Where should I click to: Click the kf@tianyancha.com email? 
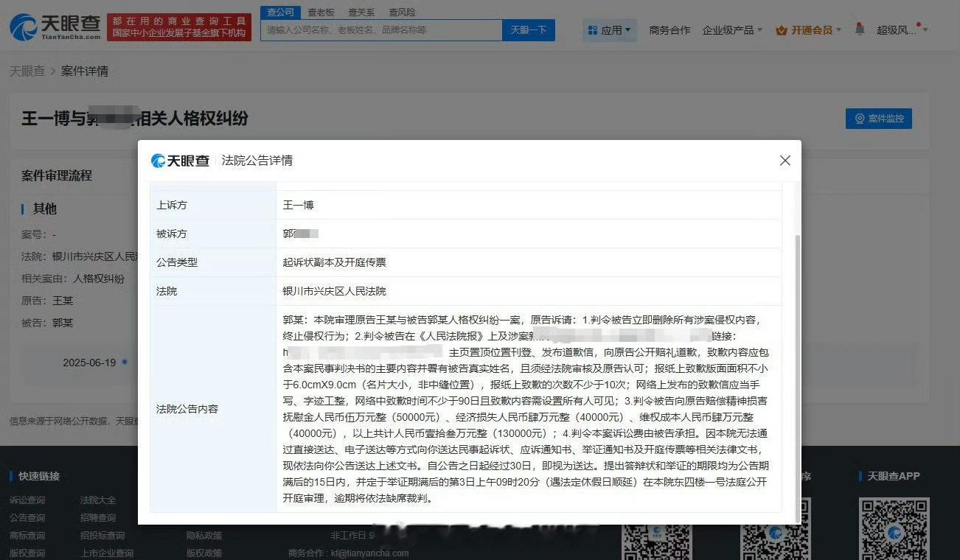(x=369, y=553)
